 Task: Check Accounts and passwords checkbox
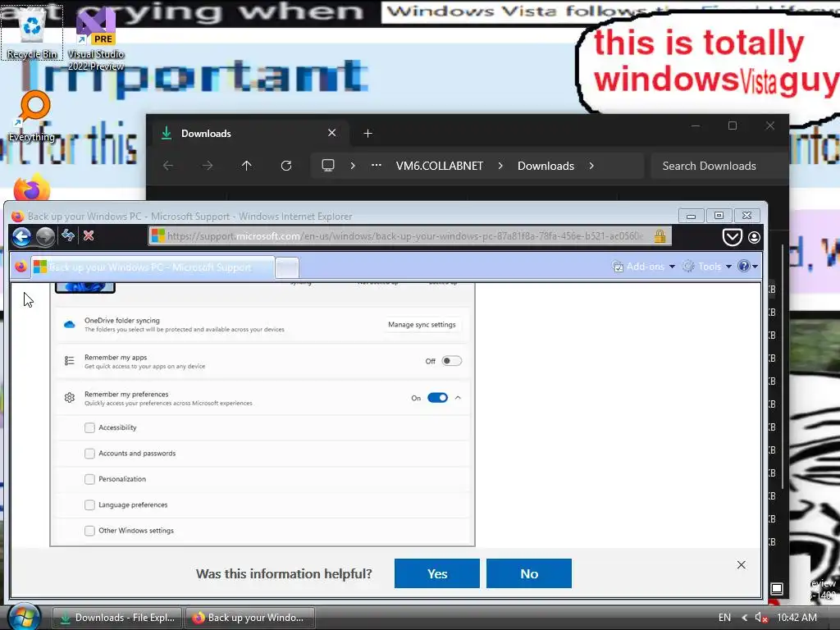(x=89, y=453)
